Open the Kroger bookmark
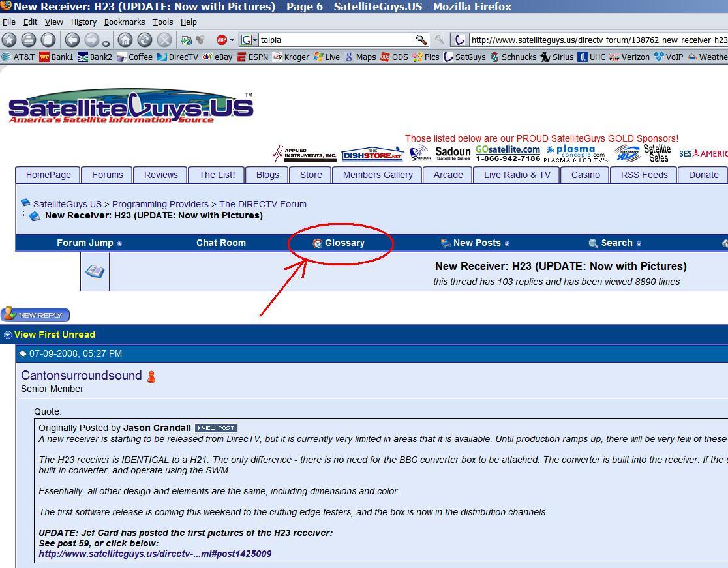The image size is (728, 568). [291, 57]
